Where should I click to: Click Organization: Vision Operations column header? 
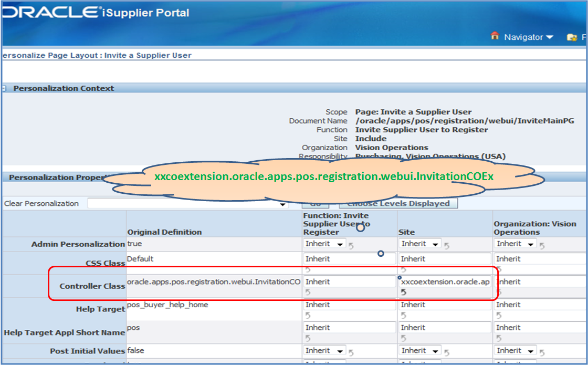pos(535,228)
